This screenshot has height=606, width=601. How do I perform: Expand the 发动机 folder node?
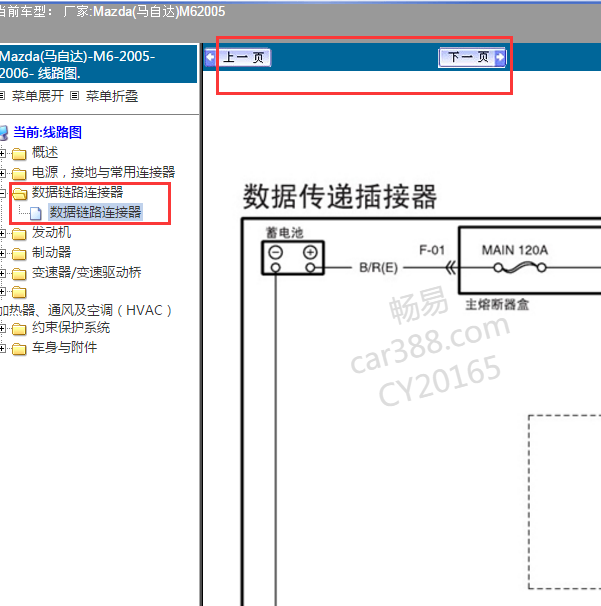2,233
